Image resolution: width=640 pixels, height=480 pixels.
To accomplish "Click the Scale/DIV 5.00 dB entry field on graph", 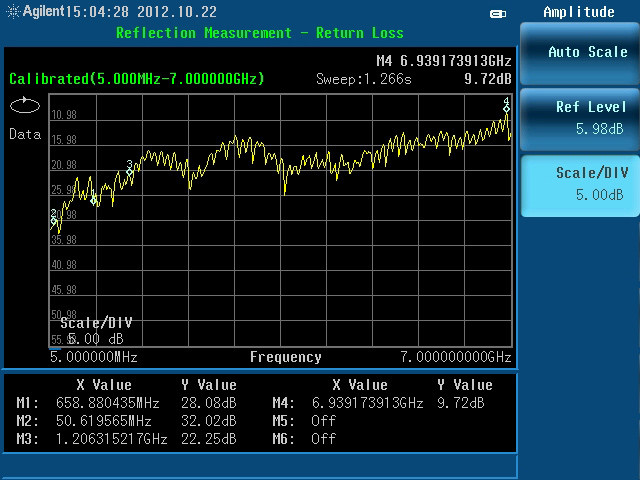I will (x=95, y=331).
